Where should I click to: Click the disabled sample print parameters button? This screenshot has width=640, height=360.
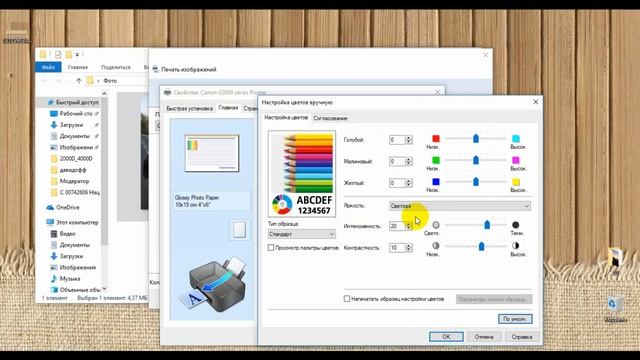[x=494, y=299]
